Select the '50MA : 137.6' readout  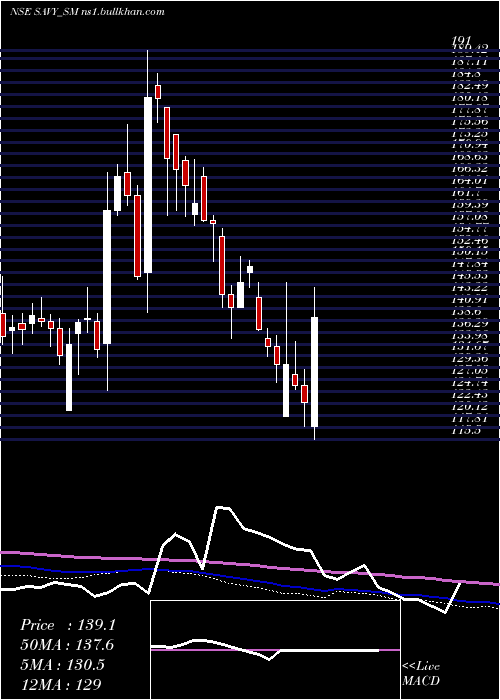coord(67,644)
